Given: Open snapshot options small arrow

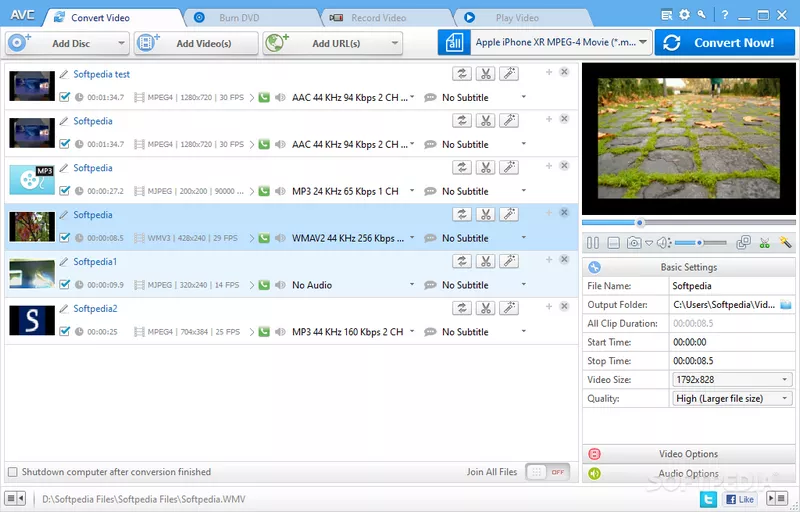Looking at the screenshot, I should tap(649, 243).
